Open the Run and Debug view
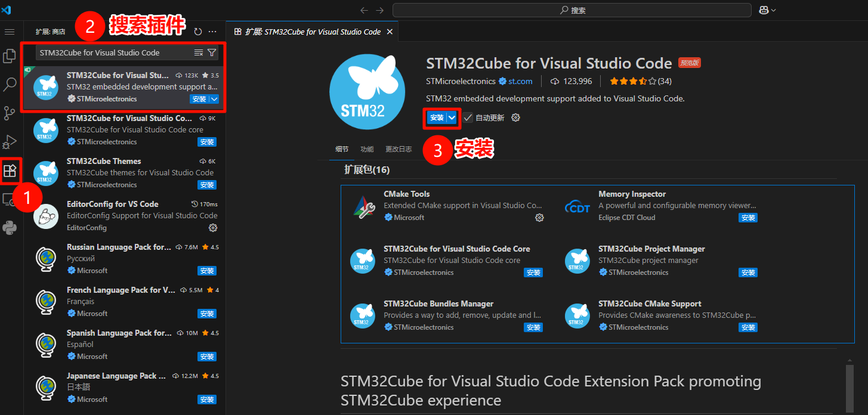This screenshot has height=415, width=868. tap(10, 141)
